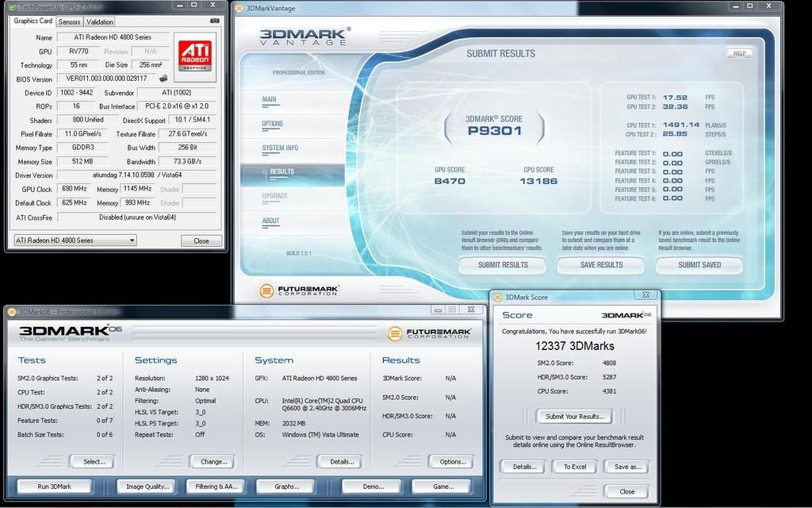Image resolution: width=812 pixels, height=508 pixels.
Task: Click the BIOS Version field in GPU-Z
Action: pyautogui.click(x=107, y=79)
